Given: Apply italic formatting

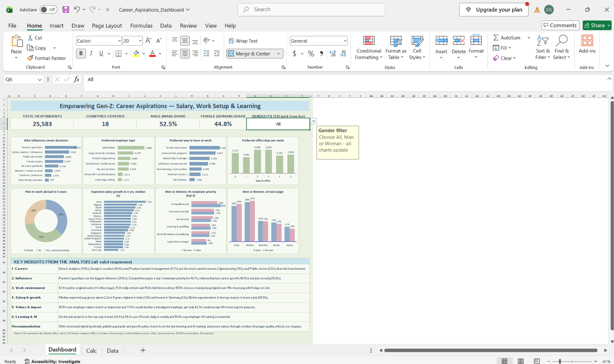Looking at the screenshot, I should coord(91,53).
